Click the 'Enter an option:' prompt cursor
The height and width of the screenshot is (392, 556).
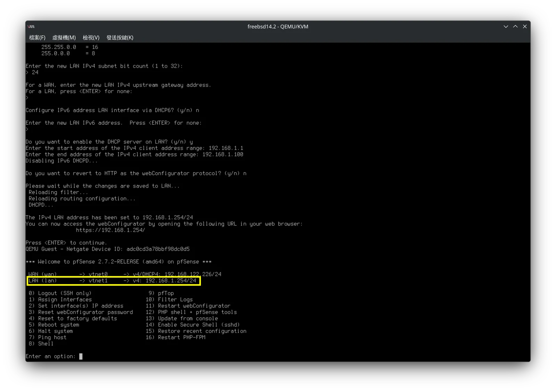point(81,356)
